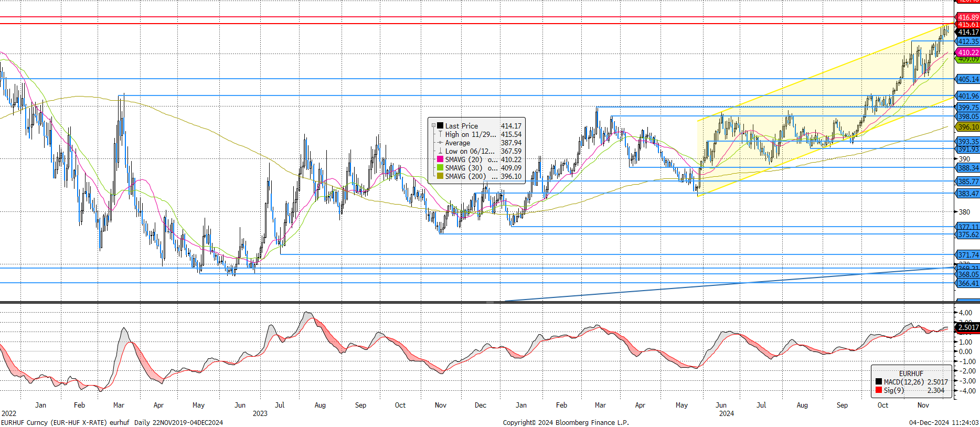Click the EURHUF Curncy footer description text
The image size is (980, 427).
[x=112, y=422]
